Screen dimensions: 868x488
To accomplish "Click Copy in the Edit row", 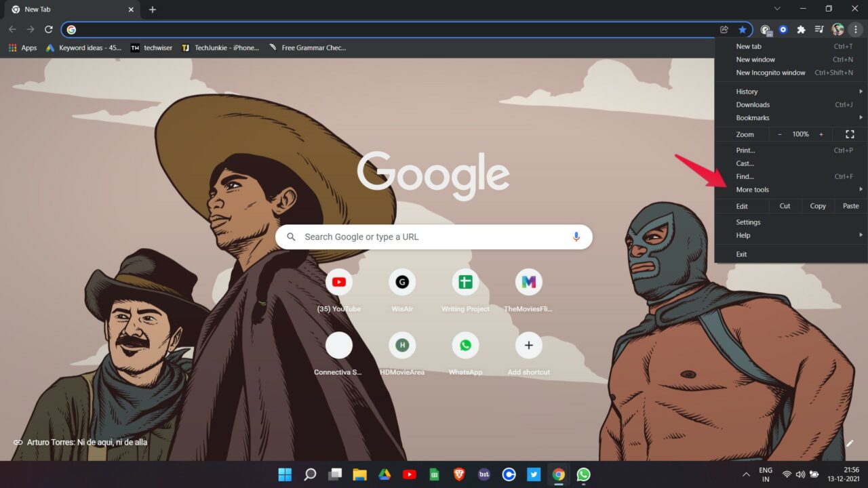I will tap(818, 206).
